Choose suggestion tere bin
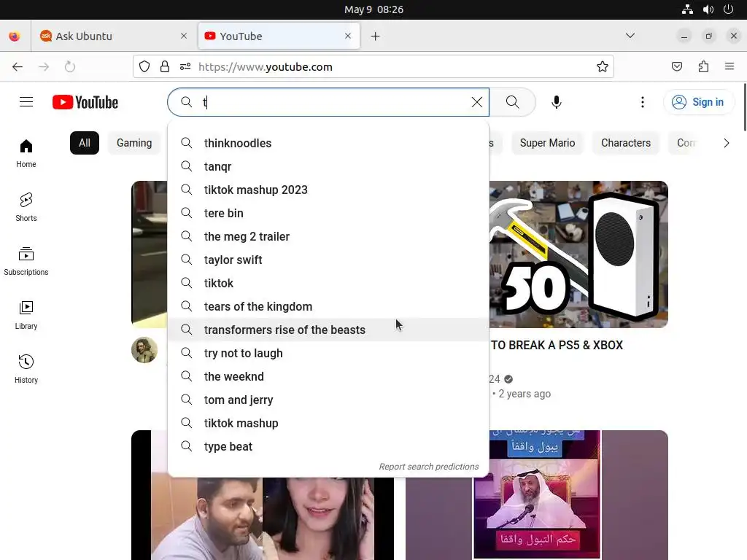The height and width of the screenshot is (560, 747). [x=328, y=213]
